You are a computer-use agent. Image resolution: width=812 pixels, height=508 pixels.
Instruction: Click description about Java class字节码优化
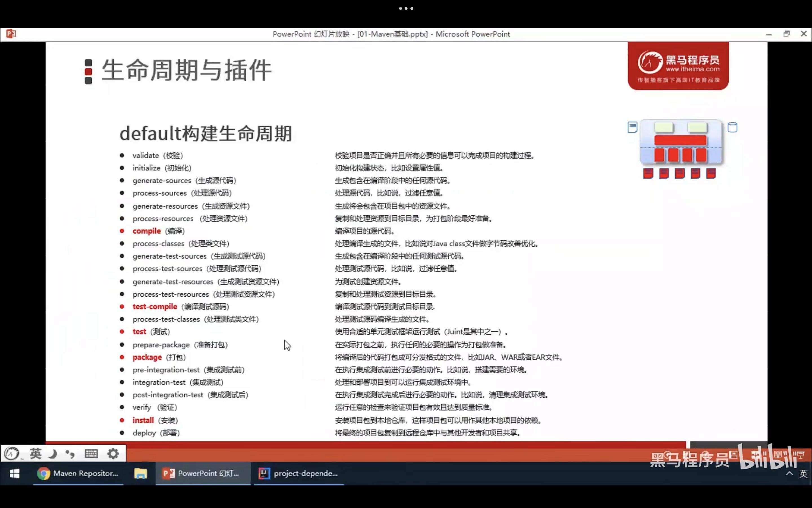(436, 244)
